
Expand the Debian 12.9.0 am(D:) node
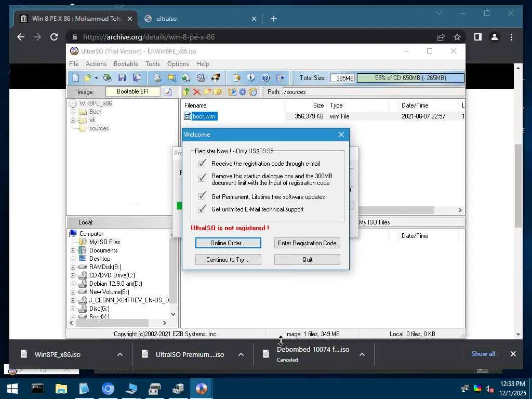[x=73, y=284]
